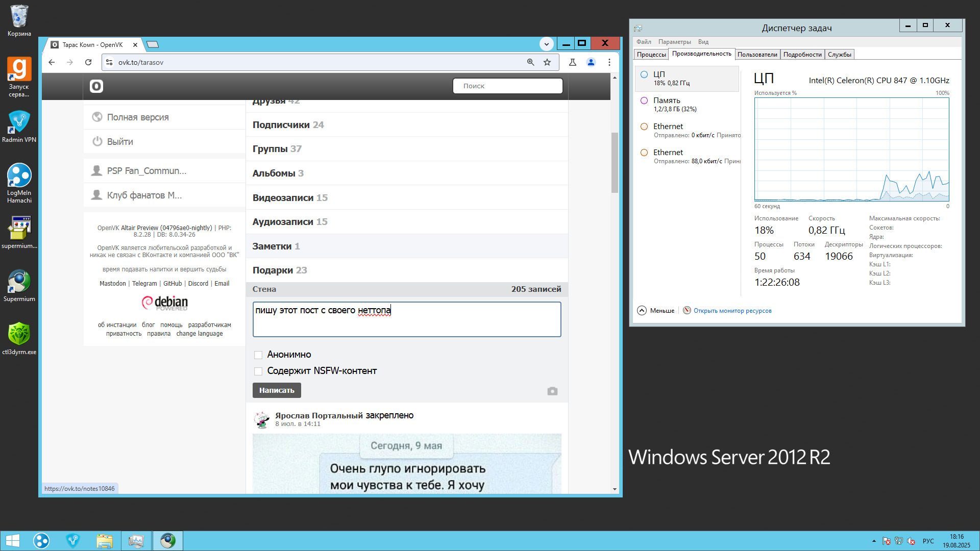The width and height of the screenshot is (980, 551).
Task: Bookmark page with star icon
Action: pos(547,62)
